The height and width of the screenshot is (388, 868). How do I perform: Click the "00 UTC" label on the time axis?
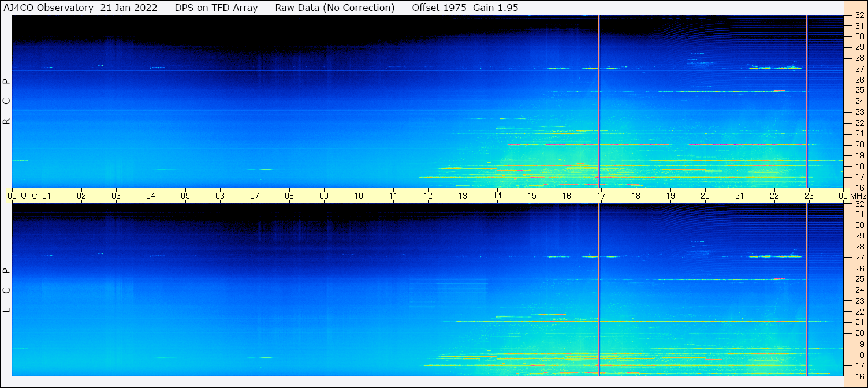pyautogui.click(x=23, y=196)
